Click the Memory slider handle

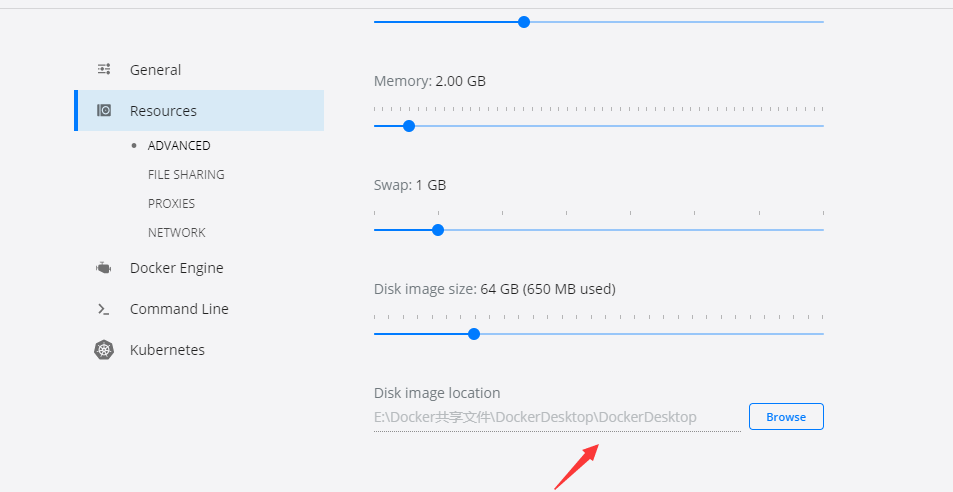point(408,126)
